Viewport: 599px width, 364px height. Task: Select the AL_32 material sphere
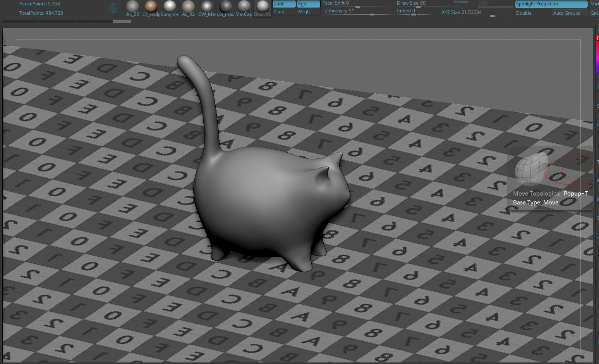click(x=188, y=8)
